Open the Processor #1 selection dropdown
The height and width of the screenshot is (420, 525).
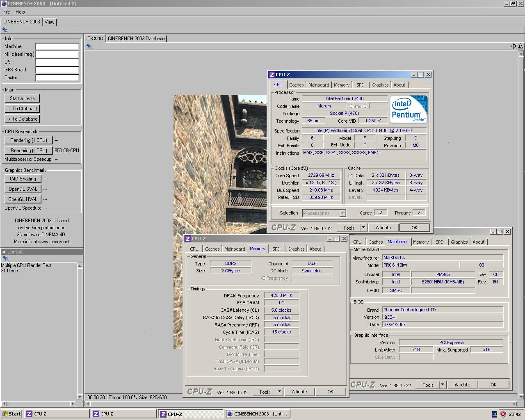tap(324, 213)
